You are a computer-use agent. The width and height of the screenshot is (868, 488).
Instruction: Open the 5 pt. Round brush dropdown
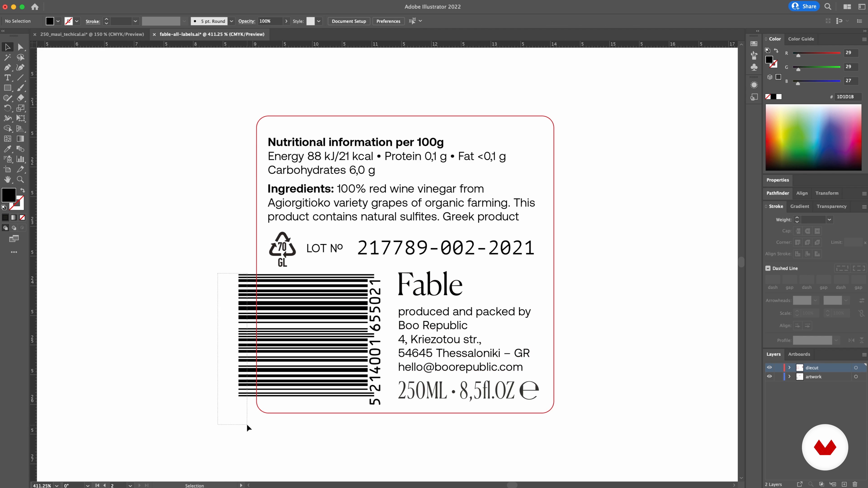(x=231, y=21)
